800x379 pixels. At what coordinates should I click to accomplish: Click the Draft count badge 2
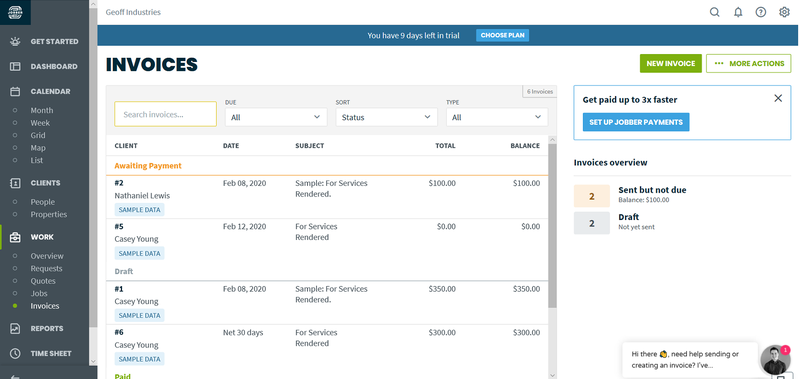click(592, 223)
